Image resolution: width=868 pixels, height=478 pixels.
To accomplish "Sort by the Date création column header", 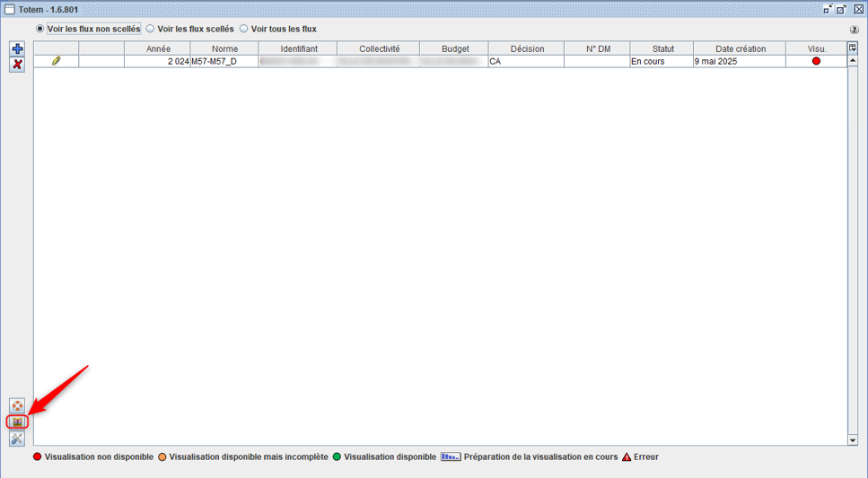I will point(740,48).
